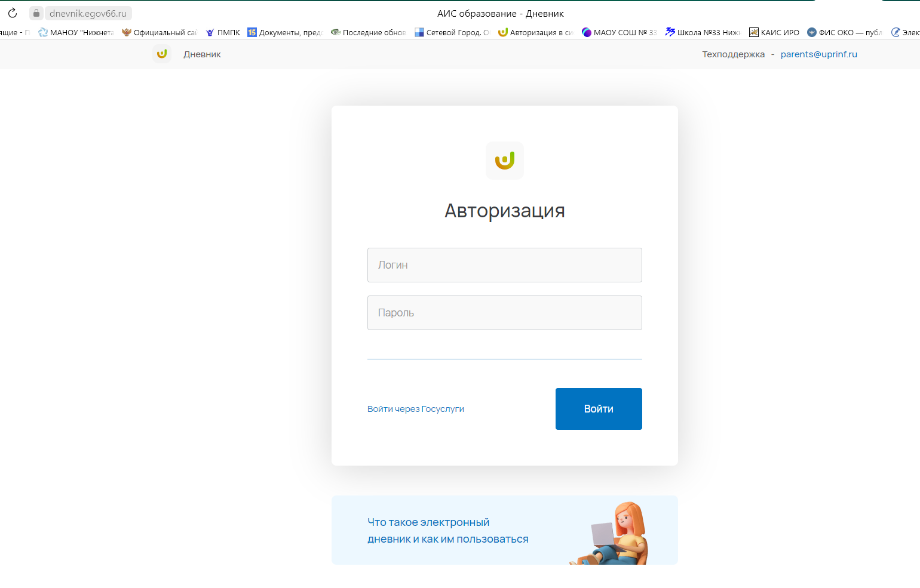The height and width of the screenshot is (588, 920).
Task: Click the parents@uprinf.ru support email
Action: [818, 54]
